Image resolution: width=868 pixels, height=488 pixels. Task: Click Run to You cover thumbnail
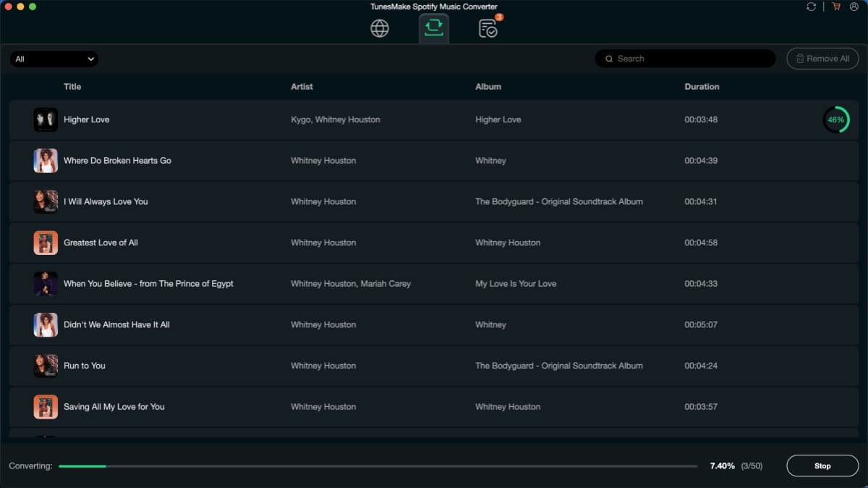pyautogui.click(x=46, y=366)
